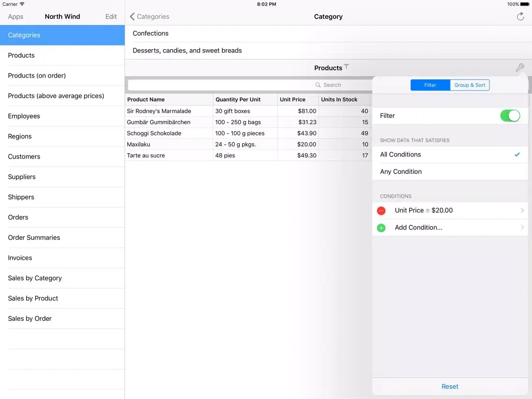Open Orders in the sidebar

click(62, 217)
